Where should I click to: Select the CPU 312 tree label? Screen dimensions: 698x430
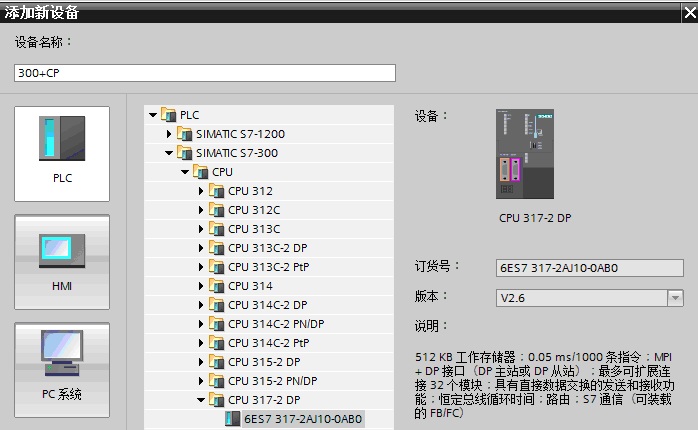[x=250, y=191]
